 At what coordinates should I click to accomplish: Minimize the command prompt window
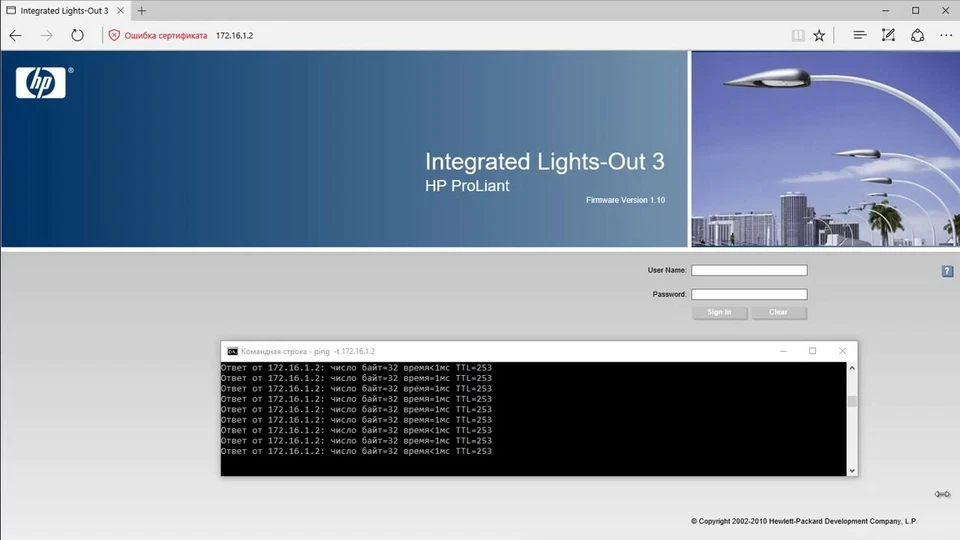[x=783, y=351]
